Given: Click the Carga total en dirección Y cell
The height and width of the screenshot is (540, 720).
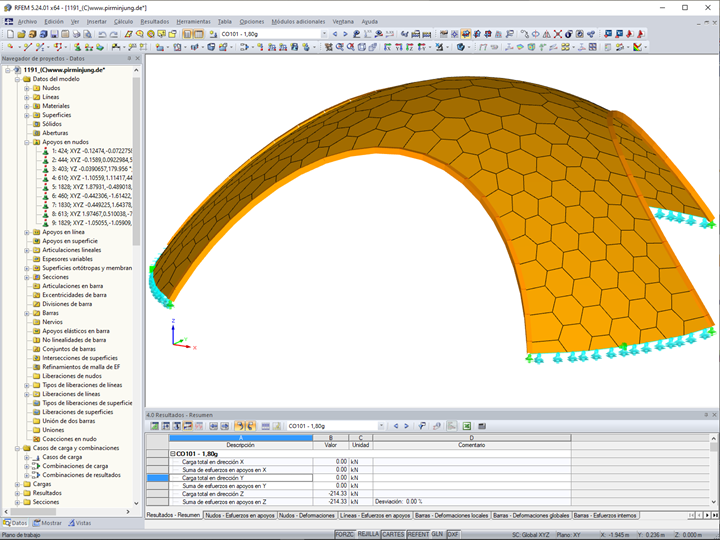Looking at the screenshot, I should point(241,478).
